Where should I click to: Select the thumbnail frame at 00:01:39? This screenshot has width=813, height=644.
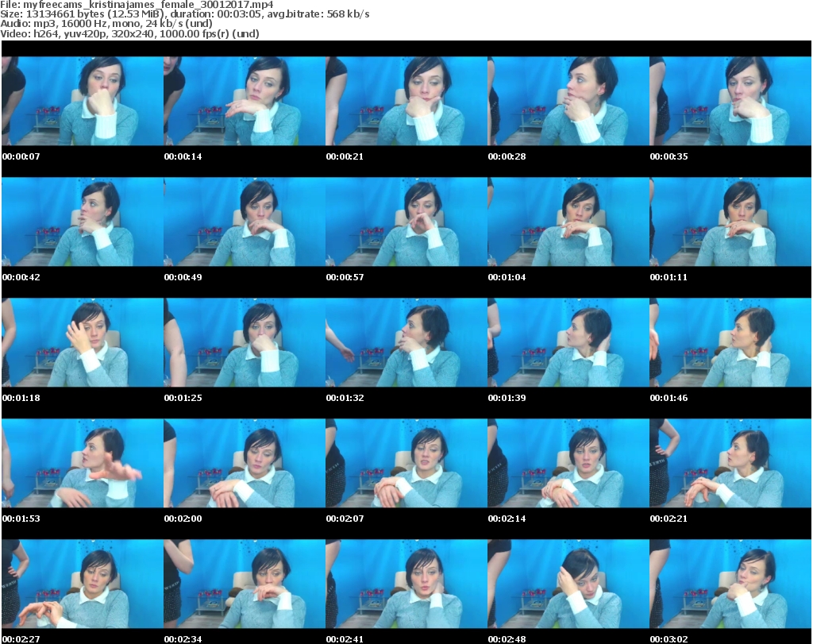(x=568, y=343)
